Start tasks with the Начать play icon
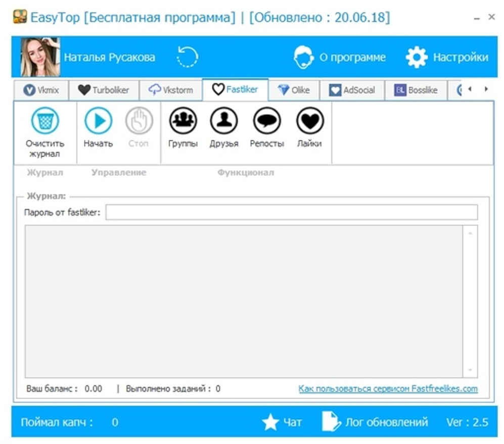 pyautogui.click(x=98, y=121)
